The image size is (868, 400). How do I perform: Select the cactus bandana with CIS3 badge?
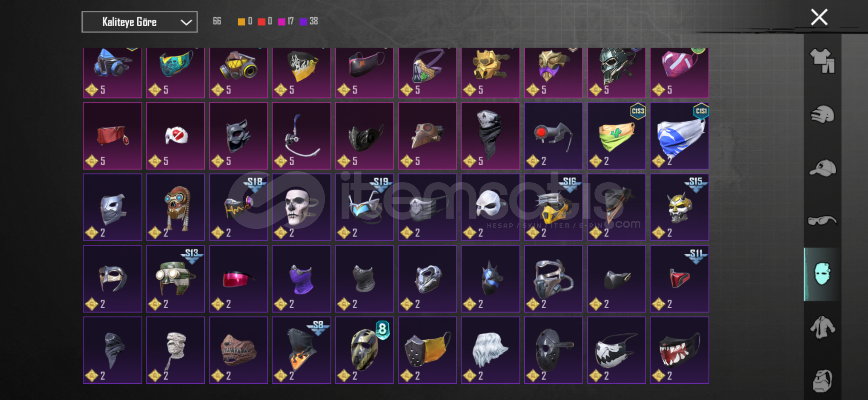616,136
